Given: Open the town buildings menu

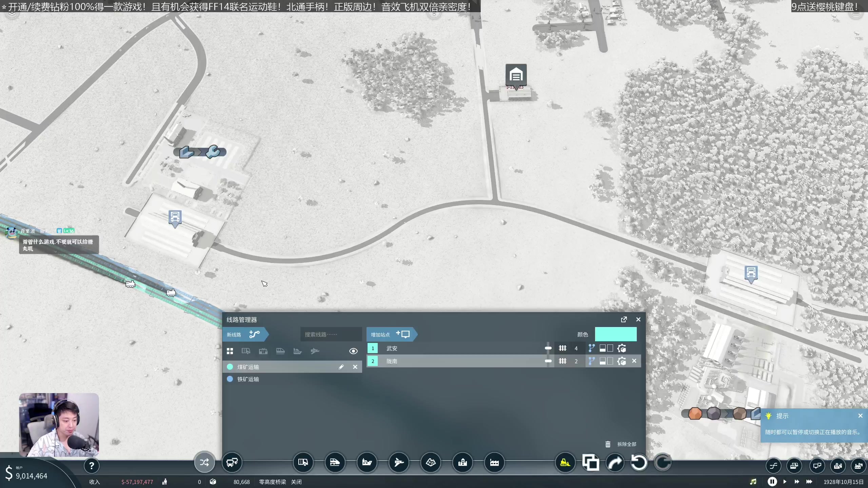Looking at the screenshot, I should (x=462, y=462).
